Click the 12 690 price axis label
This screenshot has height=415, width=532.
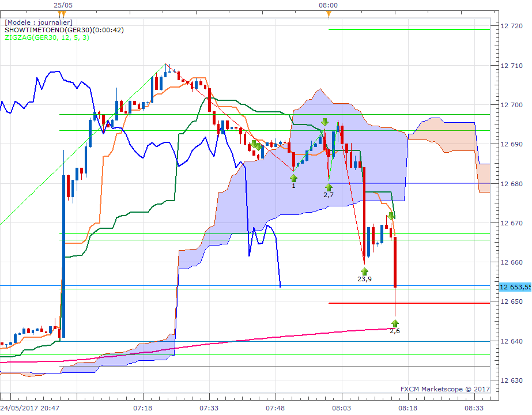(512, 144)
